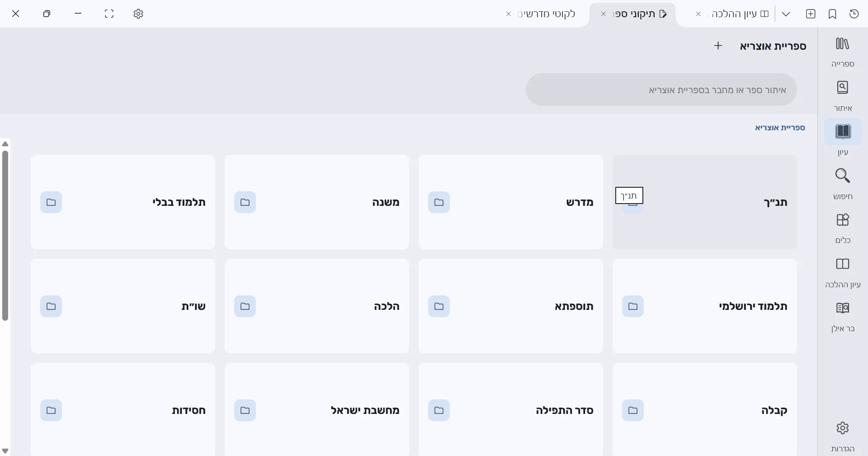
Task: Click the folder icon on מדרש card
Action: pos(439,202)
